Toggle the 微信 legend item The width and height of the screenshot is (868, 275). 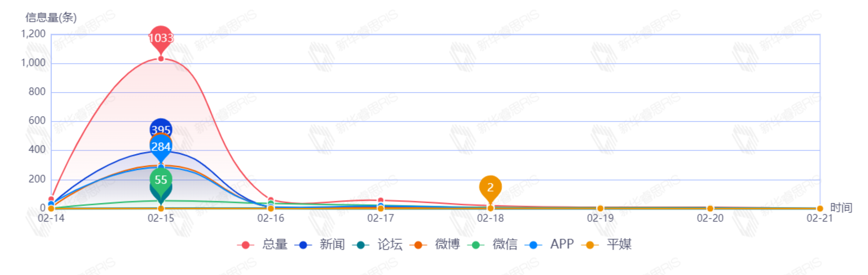pos(493,245)
